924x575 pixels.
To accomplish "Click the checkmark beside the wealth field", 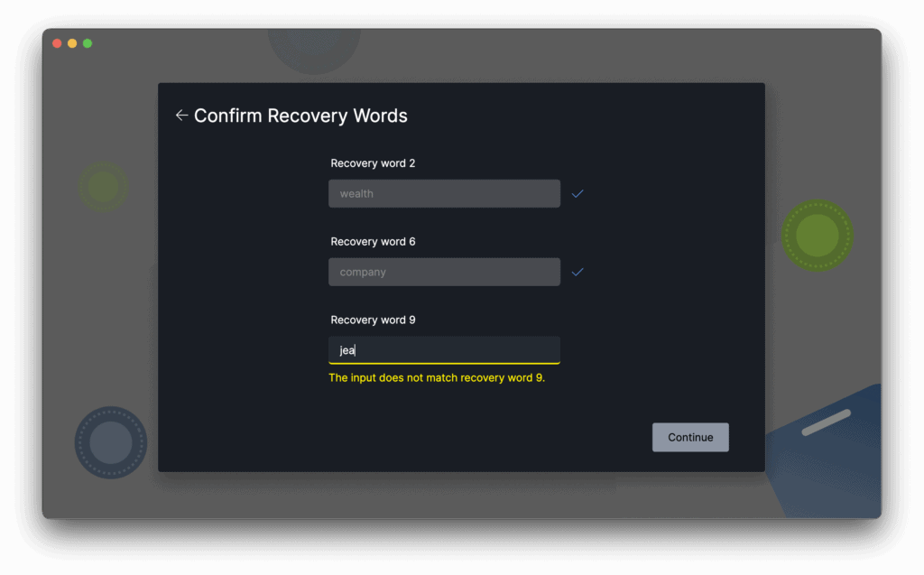I will [x=577, y=194].
